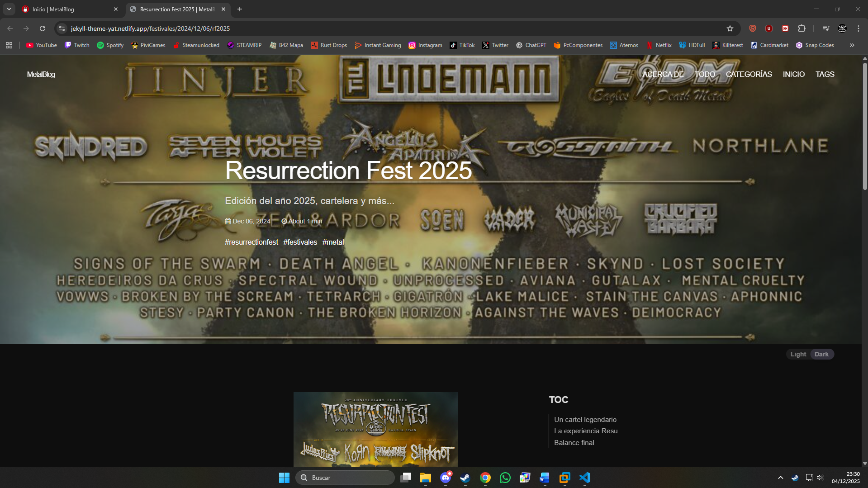Click the YouTube bookmark
This screenshot has width=868, height=488.
pyautogui.click(x=42, y=45)
